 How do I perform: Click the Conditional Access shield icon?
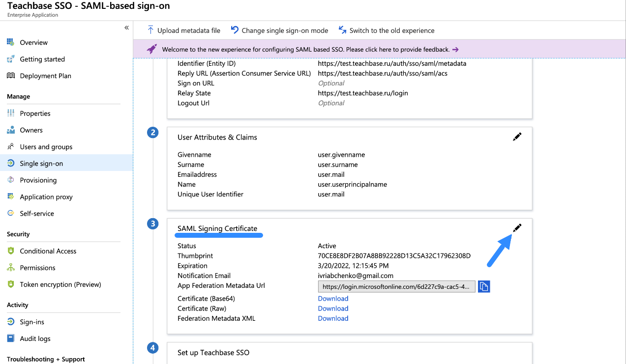pos(11,251)
